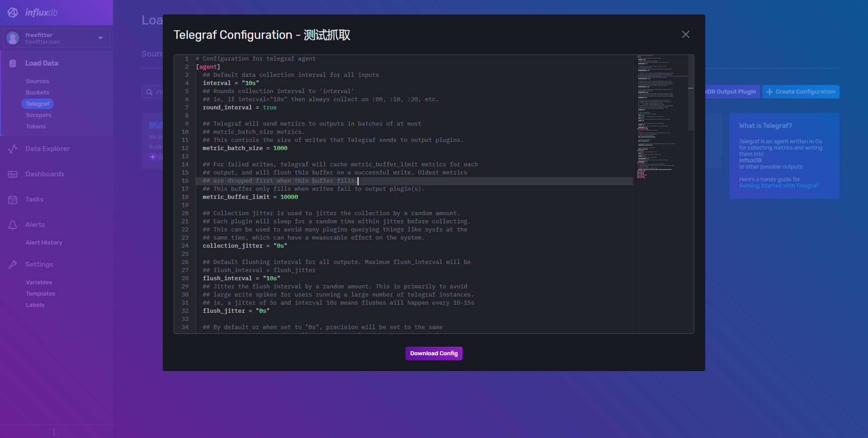Click 'collection_jitter = "0s"' line
This screenshot has height=438, width=868.
245,246
